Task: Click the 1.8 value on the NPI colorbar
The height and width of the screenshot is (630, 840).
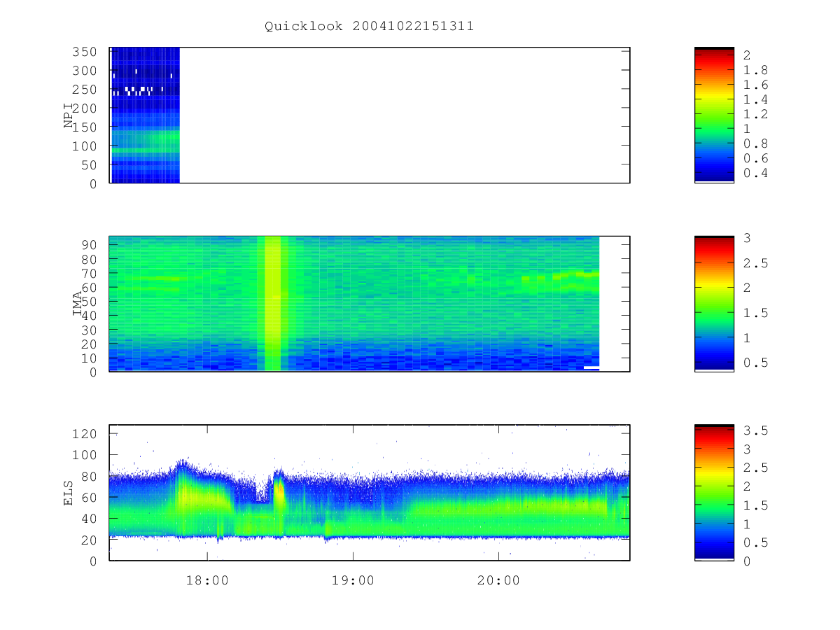Action: click(x=755, y=70)
